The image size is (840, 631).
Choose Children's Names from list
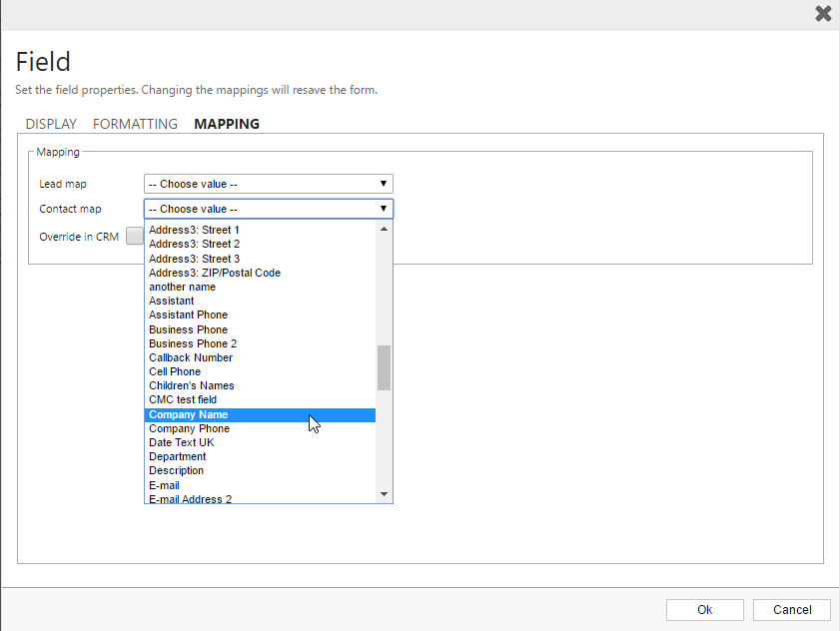(x=192, y=385)
